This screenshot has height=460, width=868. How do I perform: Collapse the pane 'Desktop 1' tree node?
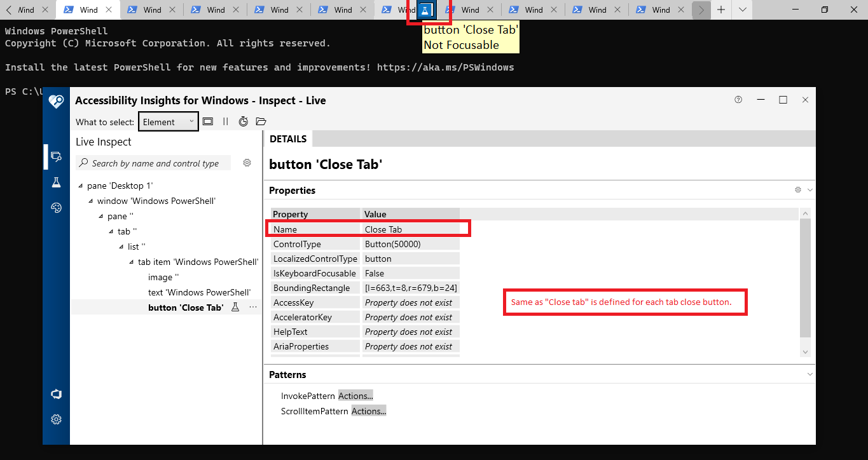80,186
